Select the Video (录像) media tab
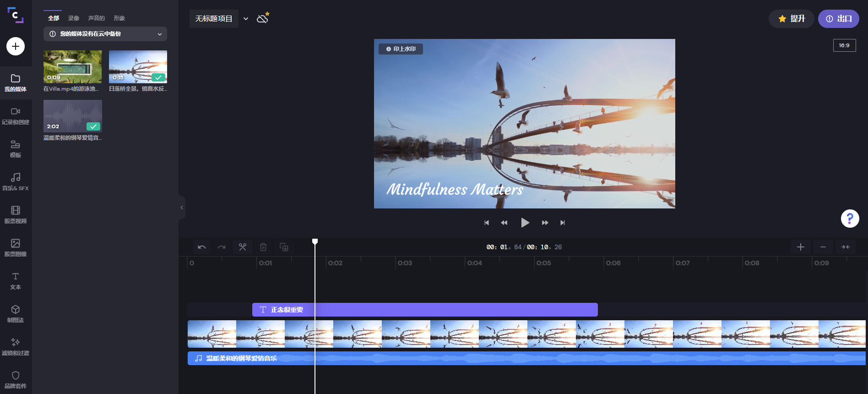868x394 pixels. pos(74,18)
